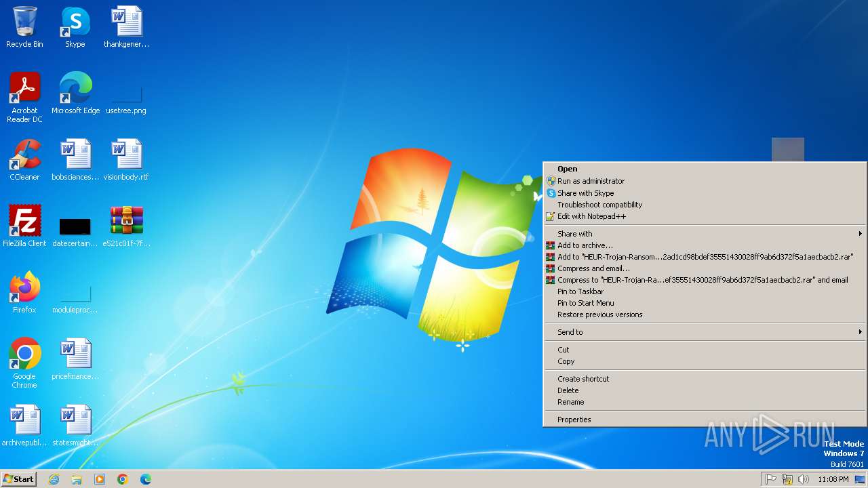Click the network status tray icon
The height and width of the screenshot is (488, 868).
(x=787, y=479)
